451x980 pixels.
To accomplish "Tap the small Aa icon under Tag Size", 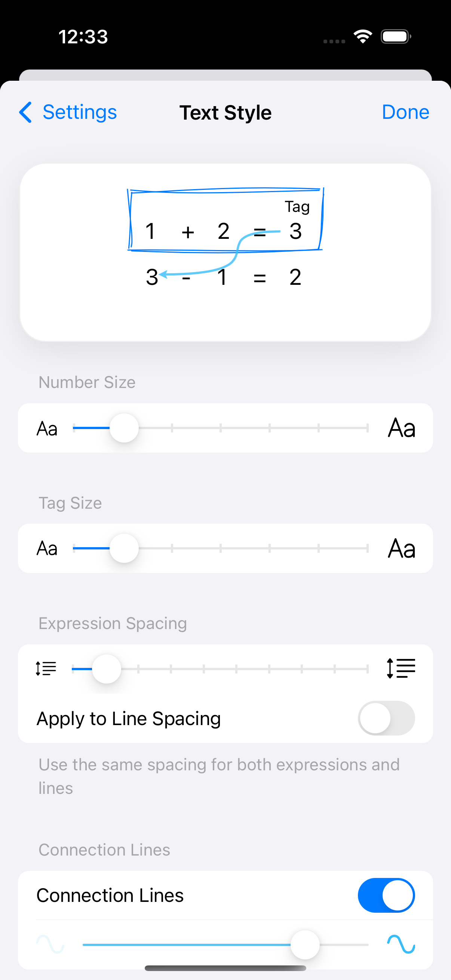I will (47, 549).
